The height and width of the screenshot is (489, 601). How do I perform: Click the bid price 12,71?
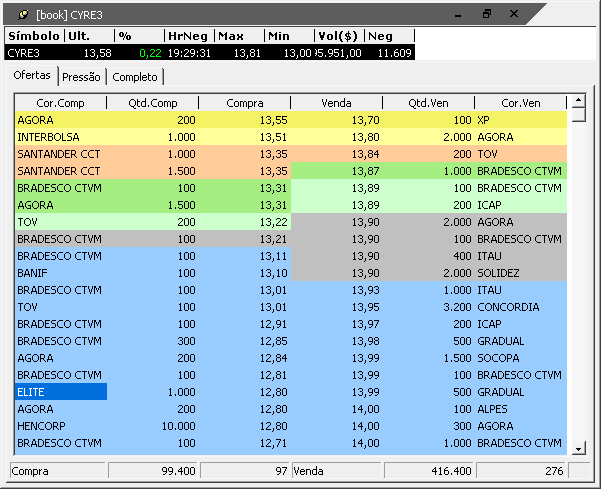click(245, 443)
